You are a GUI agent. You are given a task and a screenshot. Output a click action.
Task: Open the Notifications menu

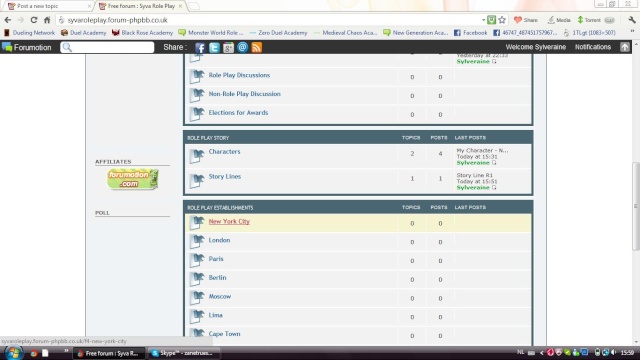click(593, 47)
